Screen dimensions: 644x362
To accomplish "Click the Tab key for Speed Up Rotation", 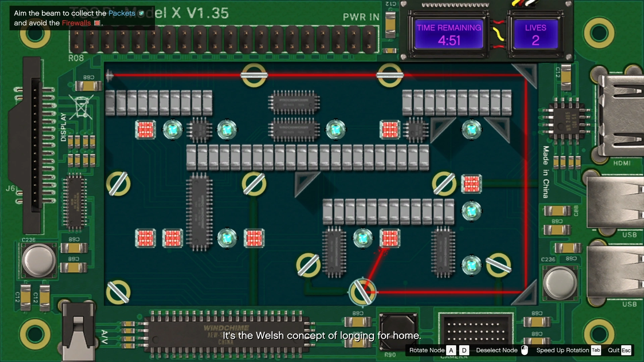I will [596, 350].
